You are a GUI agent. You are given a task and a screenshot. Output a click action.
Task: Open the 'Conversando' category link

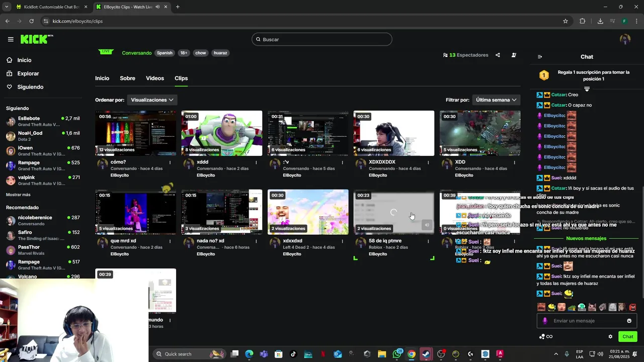pyautogui.click(x=137, y=53)
